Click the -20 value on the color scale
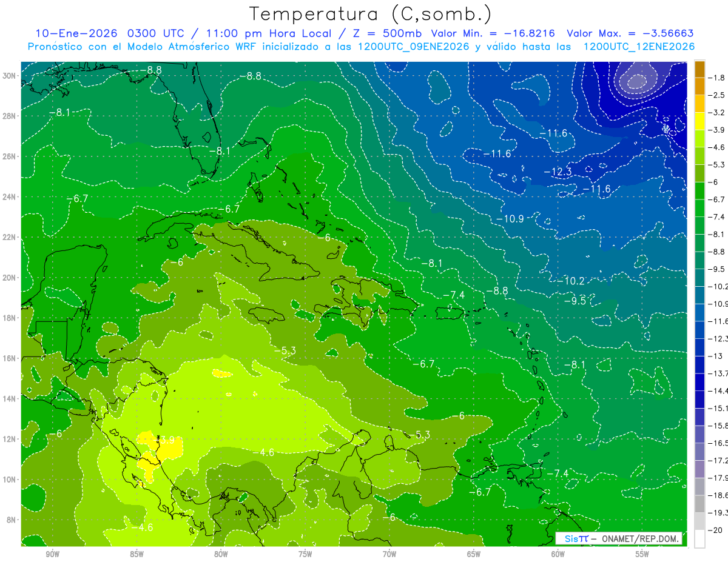 [x=715, y=530]
